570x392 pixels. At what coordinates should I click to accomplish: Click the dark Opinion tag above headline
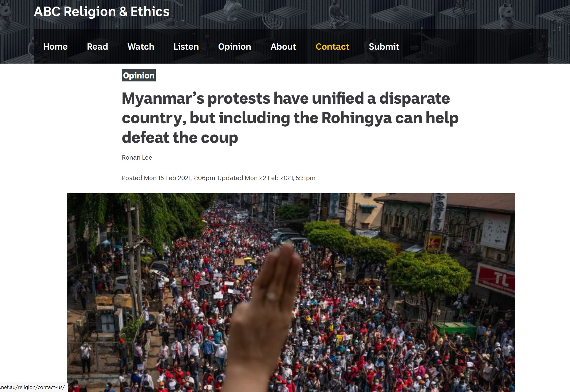click(x=139, y=75)
